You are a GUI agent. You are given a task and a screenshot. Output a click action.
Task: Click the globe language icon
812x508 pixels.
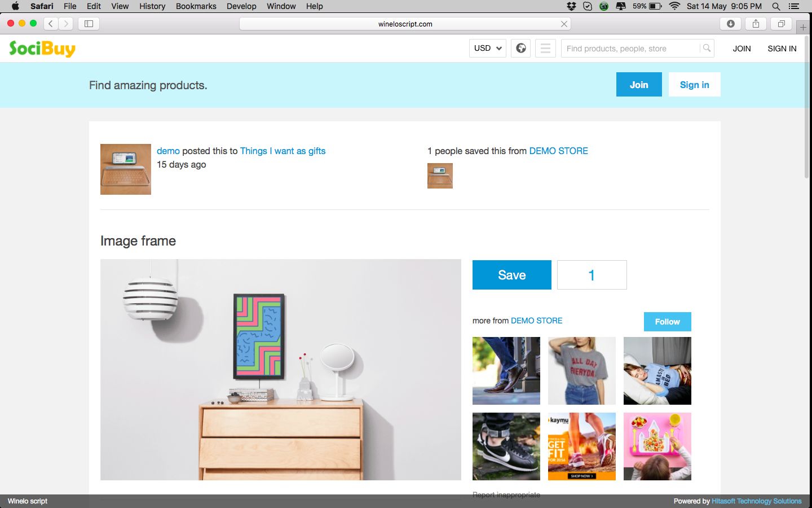pos(521,49)
